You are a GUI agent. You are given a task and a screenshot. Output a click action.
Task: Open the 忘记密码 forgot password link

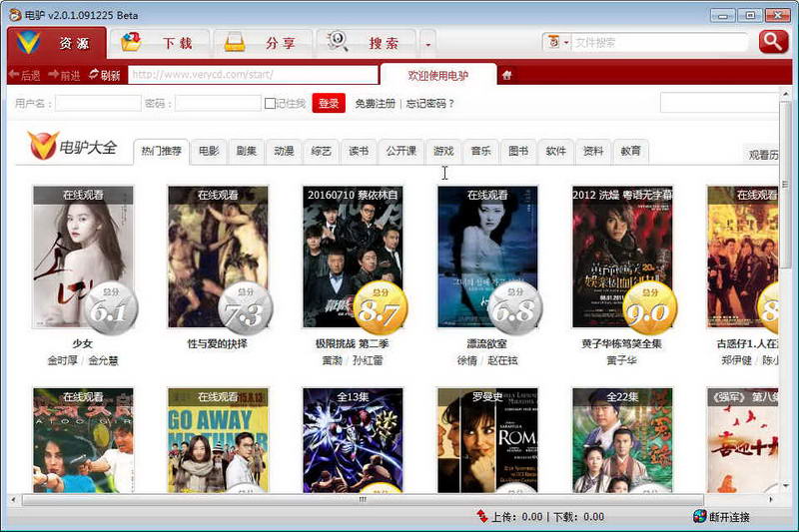coord(429,104)
